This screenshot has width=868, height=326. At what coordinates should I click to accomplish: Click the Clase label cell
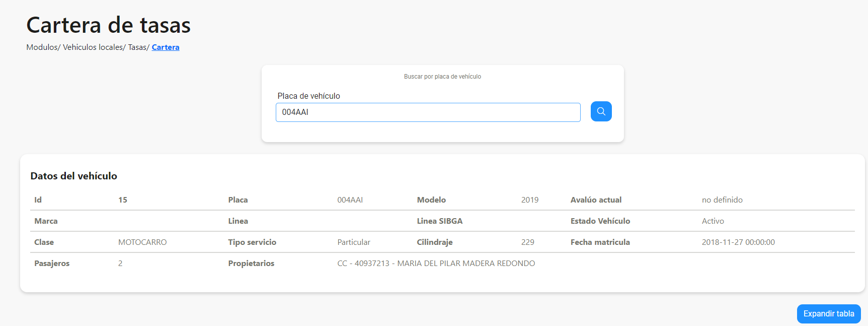44,242
